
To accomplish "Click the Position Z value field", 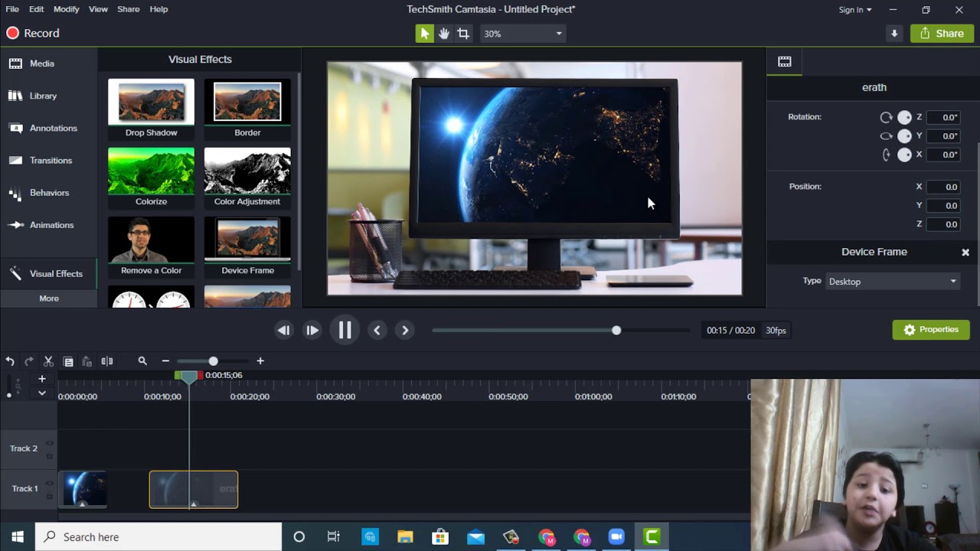I will (x=943, y=223).
